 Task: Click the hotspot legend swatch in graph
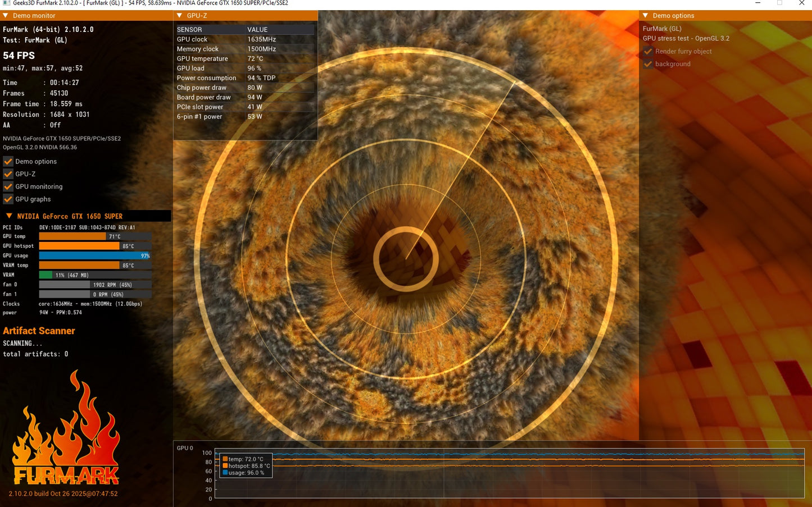click(x=225, y=466)
